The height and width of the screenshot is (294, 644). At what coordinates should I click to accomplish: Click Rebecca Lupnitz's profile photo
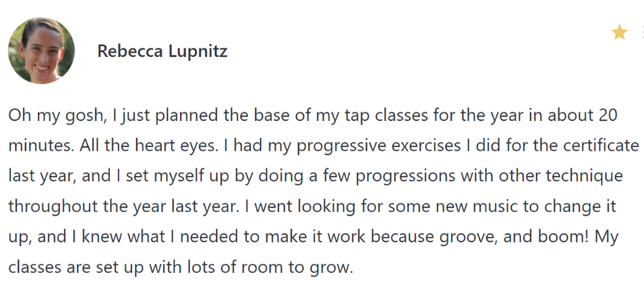(x=41, y=50)
